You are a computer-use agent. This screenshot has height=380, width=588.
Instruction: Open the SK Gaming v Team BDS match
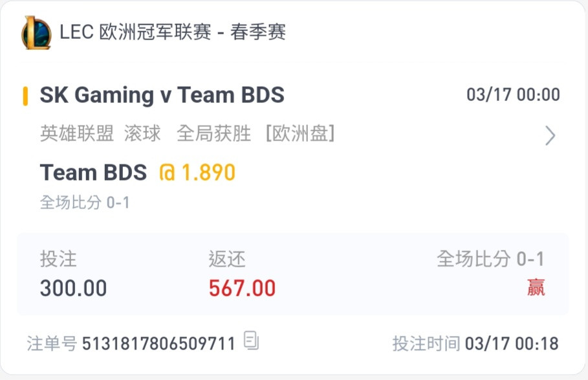(x=162, y=95)
